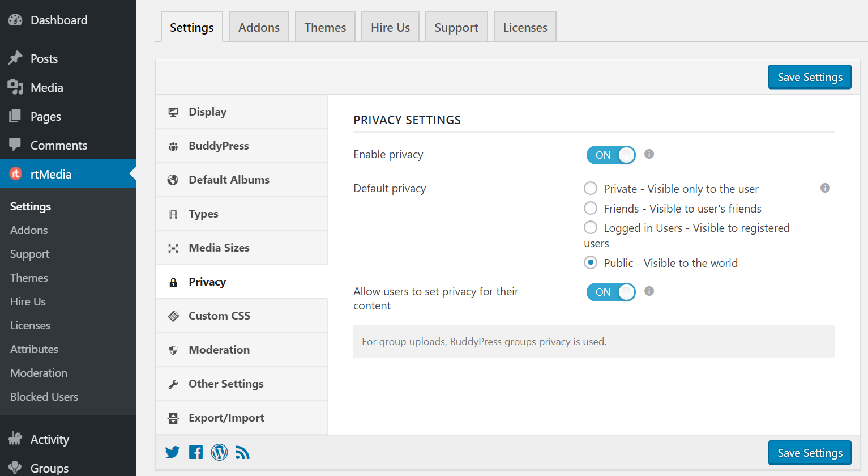This screenshot has width=868, height=476.
Task: Open the Export/Import settings section
Action: 226,418
